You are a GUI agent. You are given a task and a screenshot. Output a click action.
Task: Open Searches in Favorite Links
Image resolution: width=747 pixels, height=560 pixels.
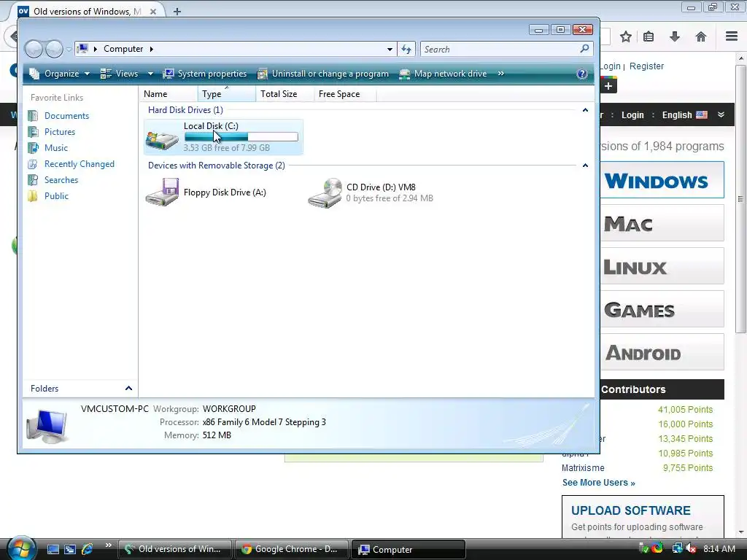(61, 180)
